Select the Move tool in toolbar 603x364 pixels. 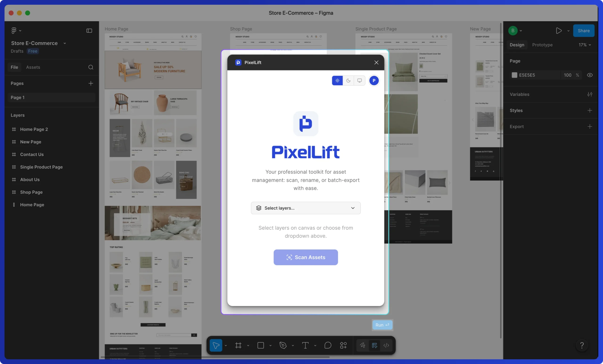tap(216, 345)
